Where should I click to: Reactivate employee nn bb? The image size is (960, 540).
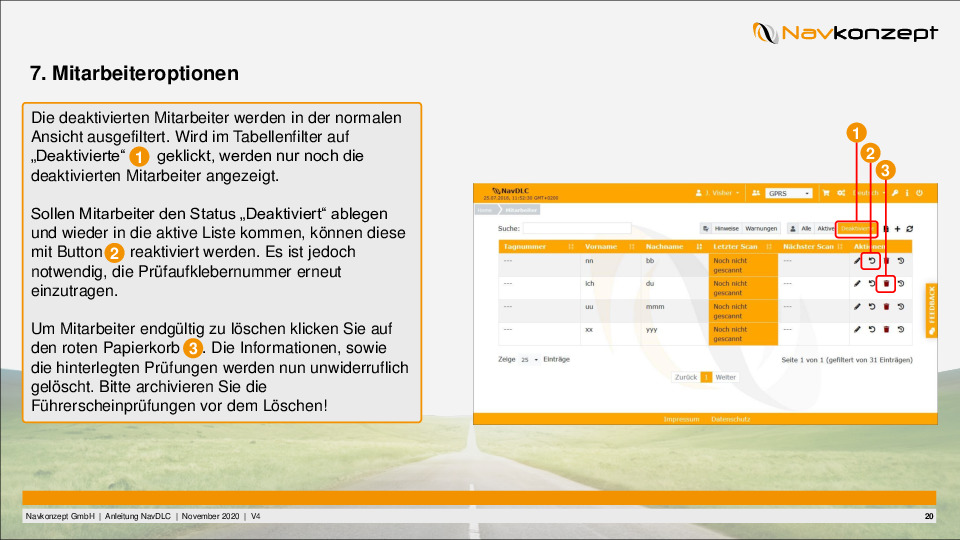(872, 261)
